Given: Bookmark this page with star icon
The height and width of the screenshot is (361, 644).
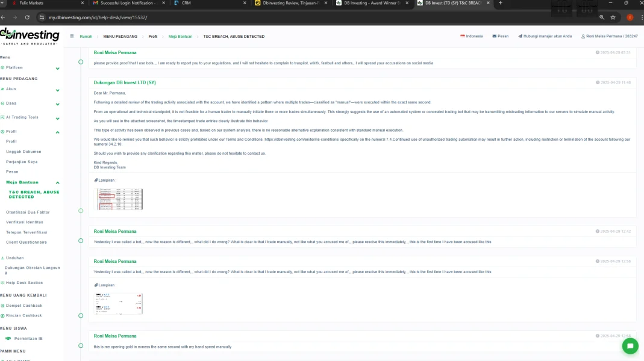Looking at the screenshot, I should pyautogui.click(x=613, y=17).
